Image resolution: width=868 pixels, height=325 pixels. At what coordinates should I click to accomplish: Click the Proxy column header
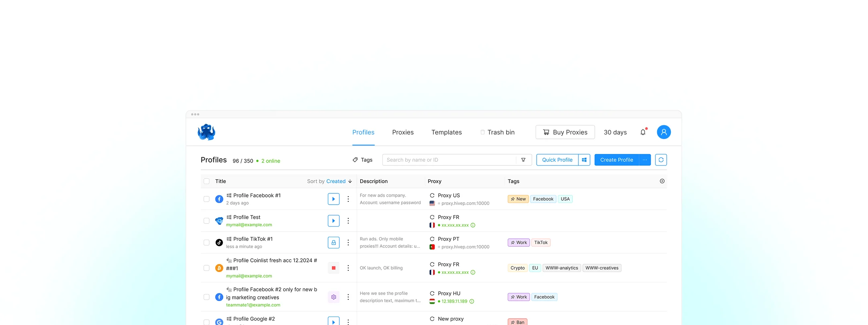coord(435,181)
